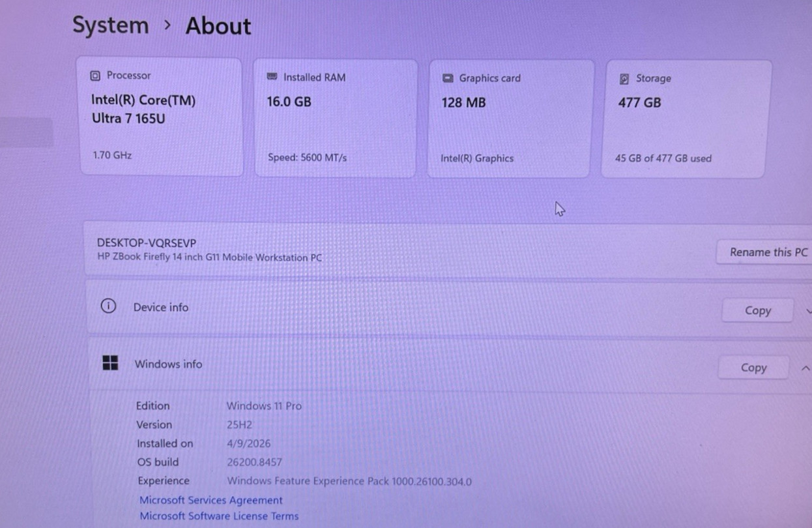Select Windows Feature Experience Pack value
Screen dimensions: 812x528
coord(349,481)
